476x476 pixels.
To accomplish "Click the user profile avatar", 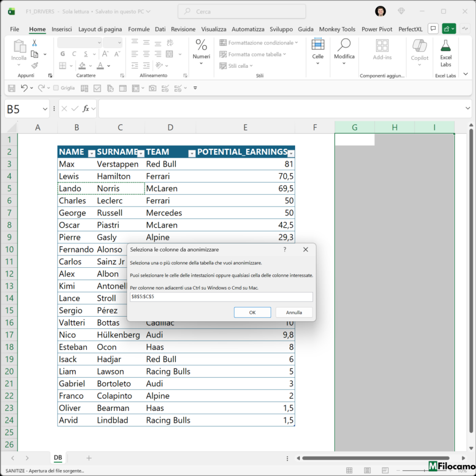I will [x=380, y=12].
